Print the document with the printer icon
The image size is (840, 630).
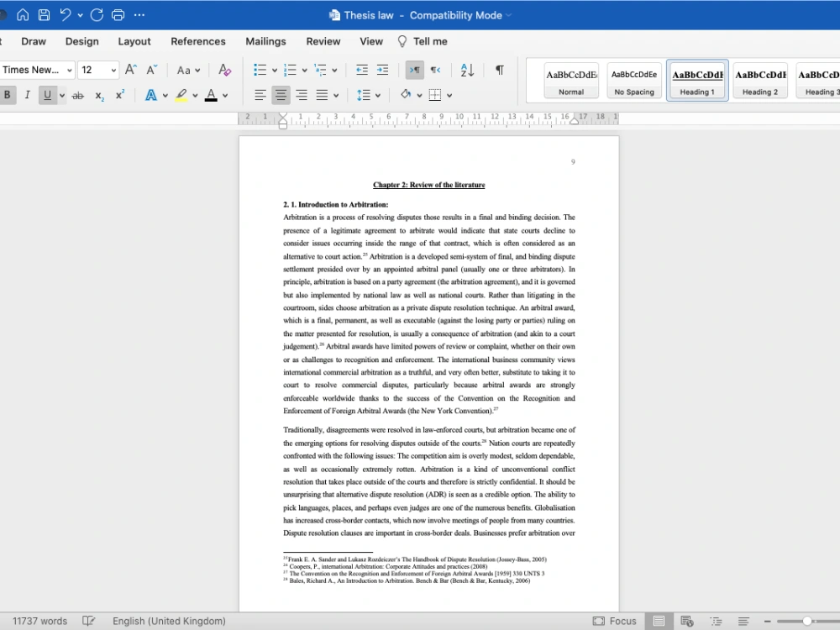118,15
